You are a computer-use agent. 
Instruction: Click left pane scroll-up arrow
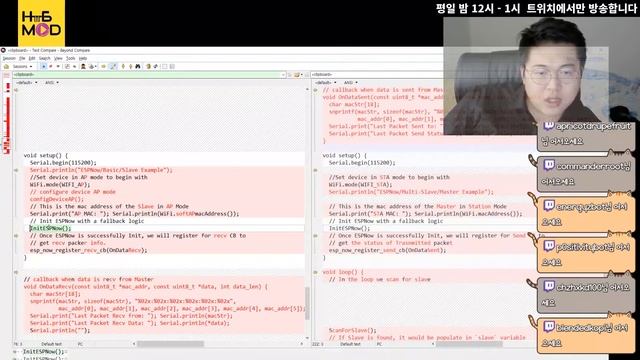pos(307,89)
